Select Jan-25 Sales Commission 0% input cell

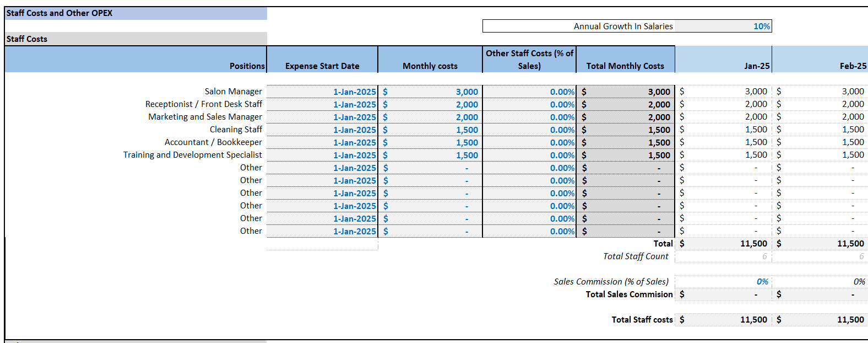coord(723,282)
